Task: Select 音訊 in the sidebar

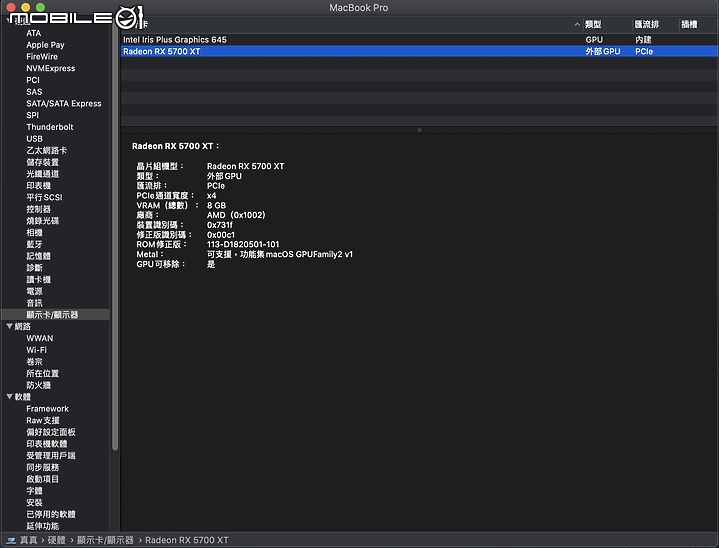Action: (x=34, y=303)
